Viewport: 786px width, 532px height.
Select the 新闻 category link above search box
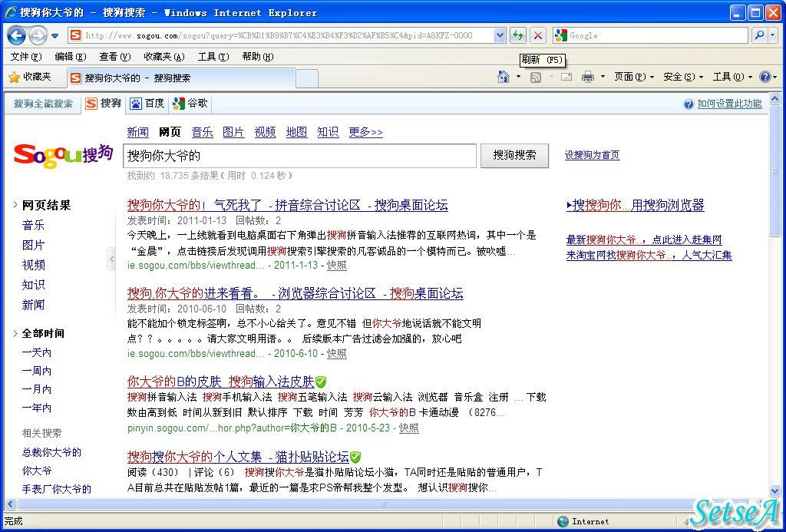pyautogui.click(x=138, y=132)
